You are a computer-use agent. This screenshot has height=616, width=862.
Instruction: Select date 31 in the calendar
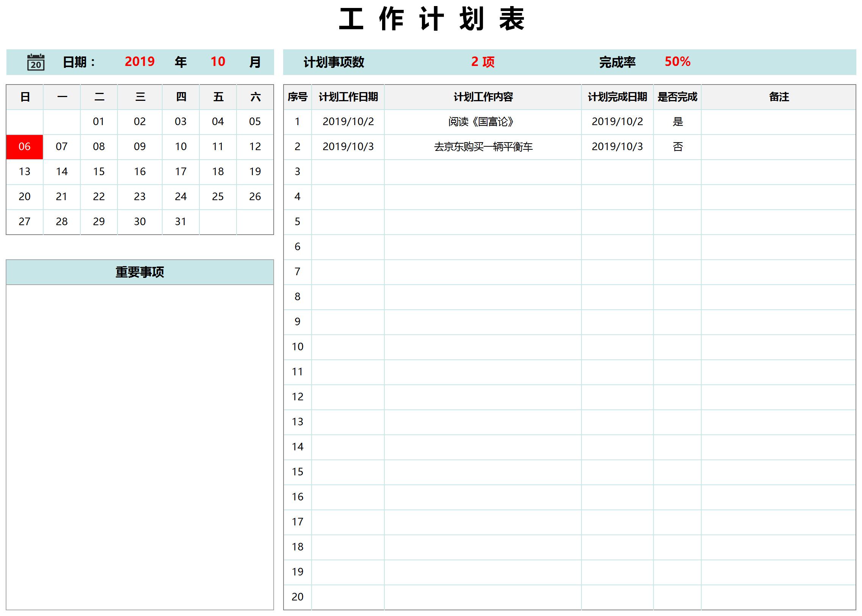pyautogui.click(x=181, y=221)
